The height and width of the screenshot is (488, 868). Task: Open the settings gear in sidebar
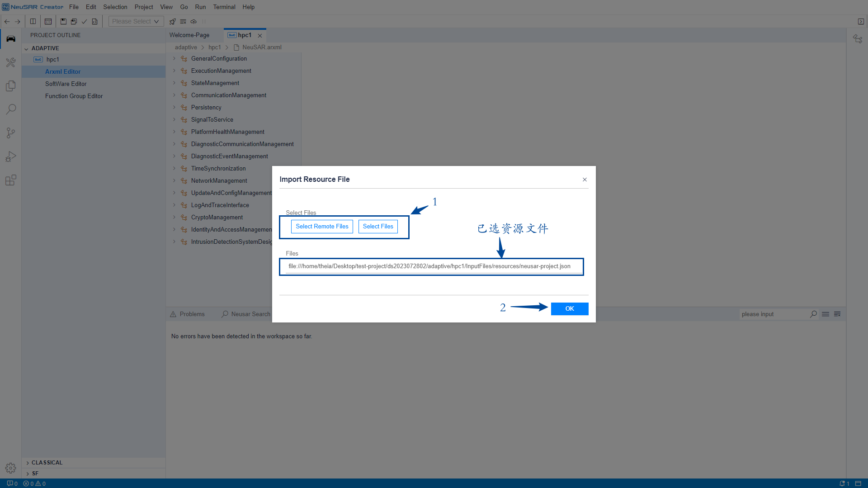tap(11, 468)
